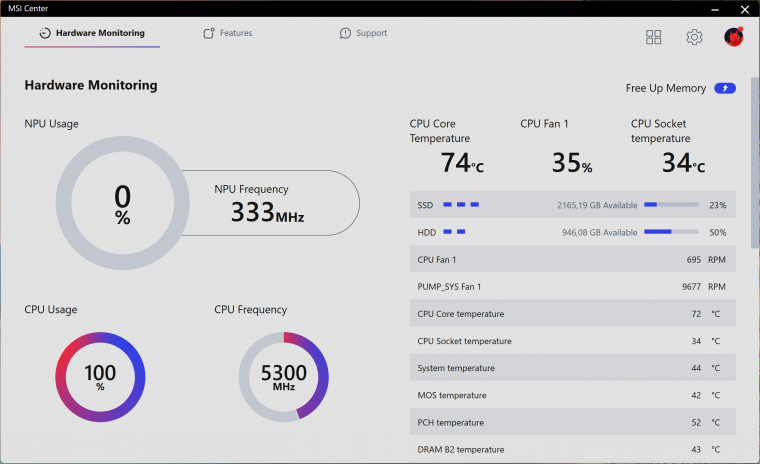
Task: Open settings via the gear icon
Action: pyautogui.click(x=694, y=37)
